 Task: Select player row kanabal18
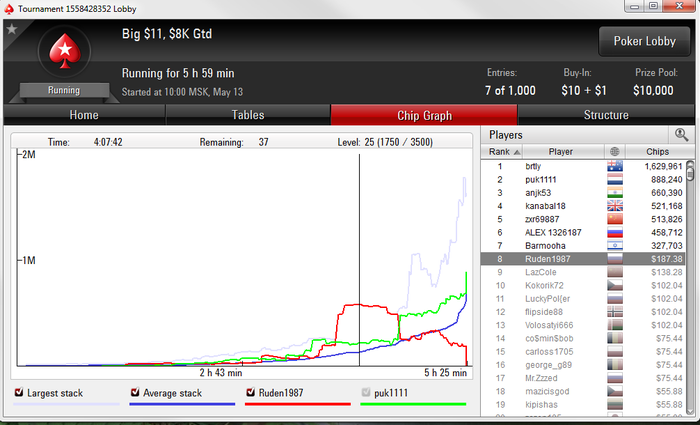(583, 206)
